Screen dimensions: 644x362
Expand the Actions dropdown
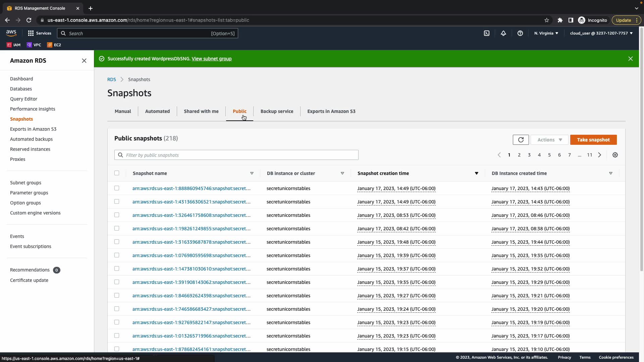(x=549, y=140)
